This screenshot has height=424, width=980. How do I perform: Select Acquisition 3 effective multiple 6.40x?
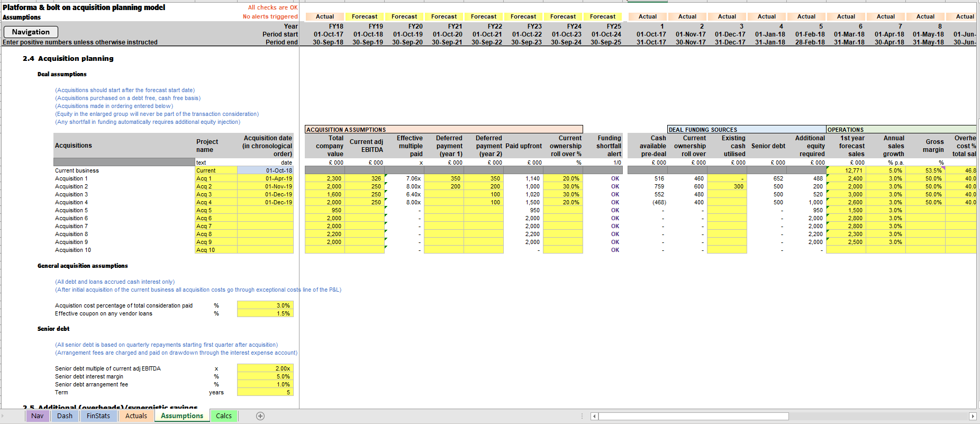coord(404,194)
